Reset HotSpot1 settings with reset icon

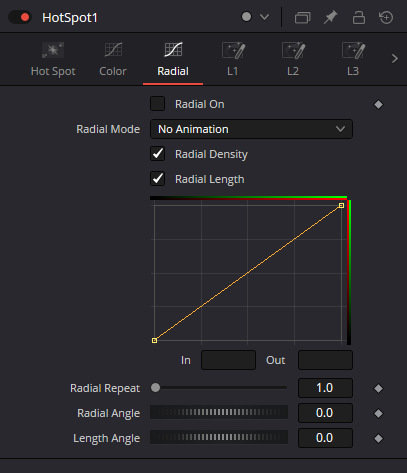[x=386, y=17]
